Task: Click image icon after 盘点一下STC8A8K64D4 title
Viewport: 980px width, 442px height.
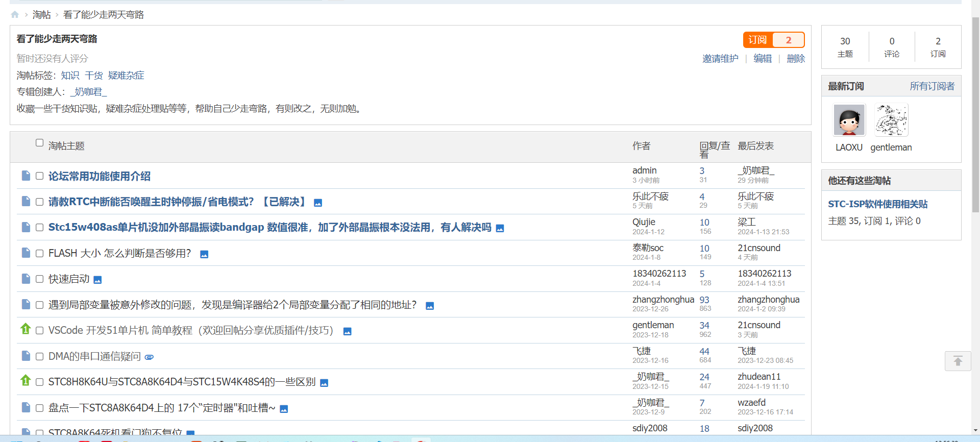Action: (x=284, y=409)
